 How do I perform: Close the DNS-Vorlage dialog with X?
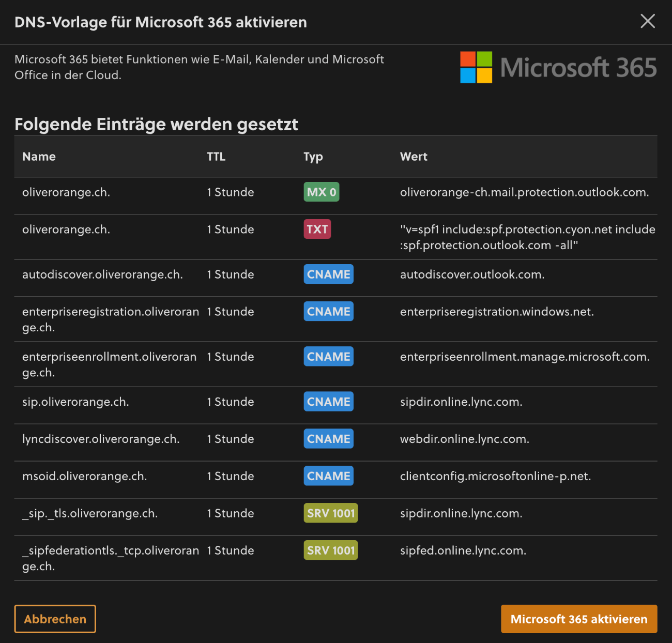648,21
